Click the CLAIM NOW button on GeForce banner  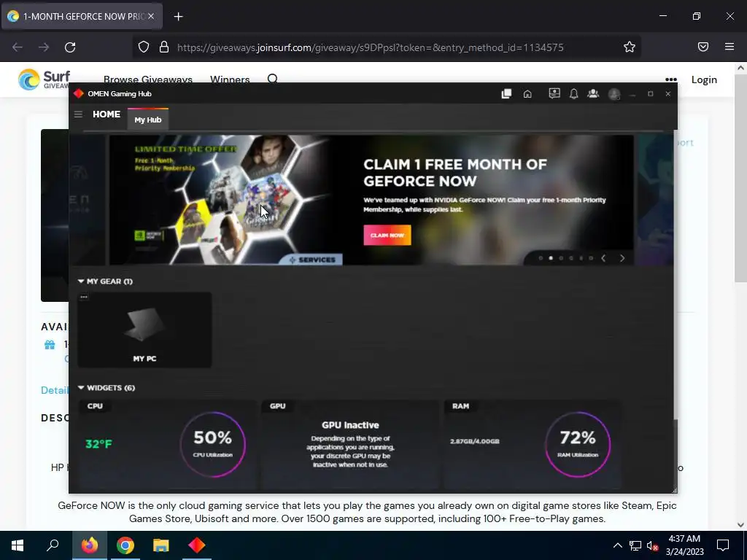(x=387, y=236)
